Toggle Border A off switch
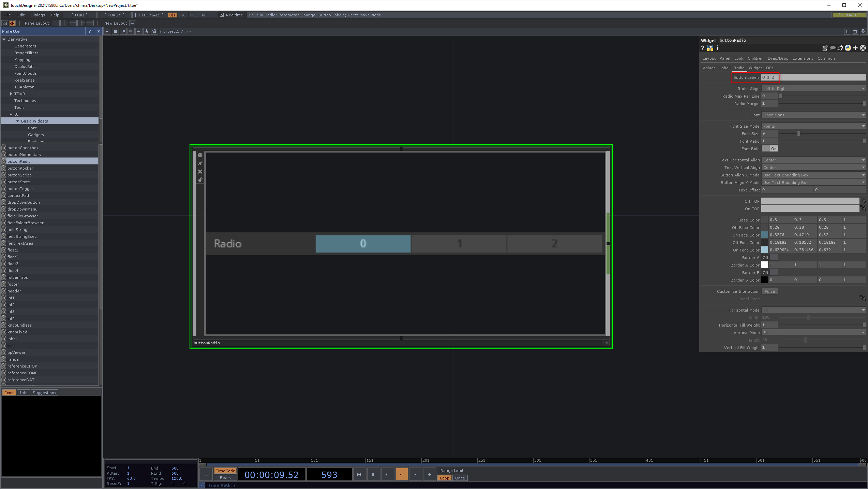Viewport: 868px width, 489px height. tap(770, 258)
